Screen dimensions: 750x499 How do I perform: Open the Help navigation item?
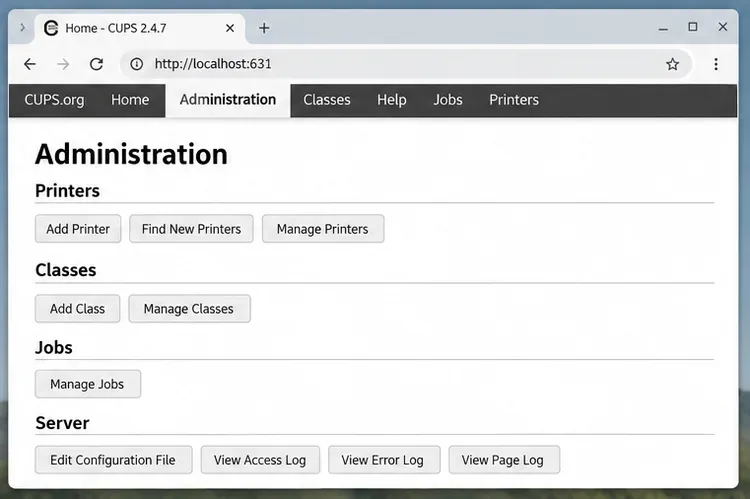click(x=392, y=100)
